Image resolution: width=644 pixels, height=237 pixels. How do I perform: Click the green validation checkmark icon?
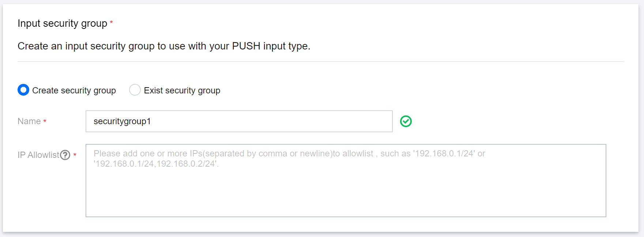tap(406, 121)
